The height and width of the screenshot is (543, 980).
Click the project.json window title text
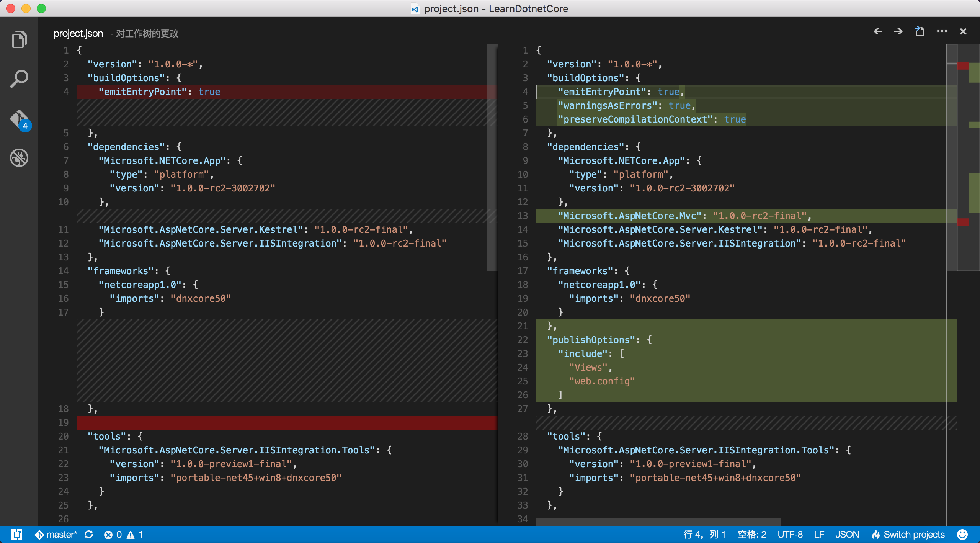[496, 8]
